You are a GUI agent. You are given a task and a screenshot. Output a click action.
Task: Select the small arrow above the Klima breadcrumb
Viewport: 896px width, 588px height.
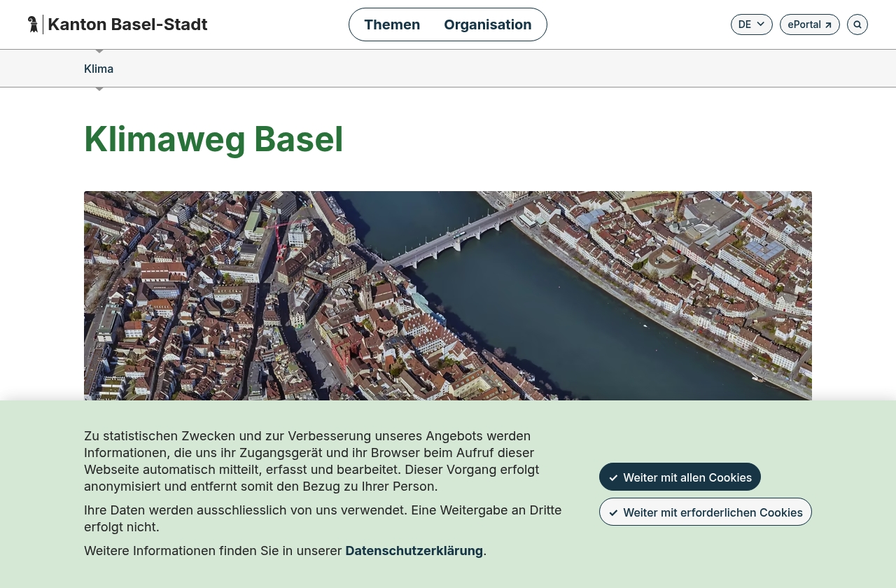coord(99,50)
